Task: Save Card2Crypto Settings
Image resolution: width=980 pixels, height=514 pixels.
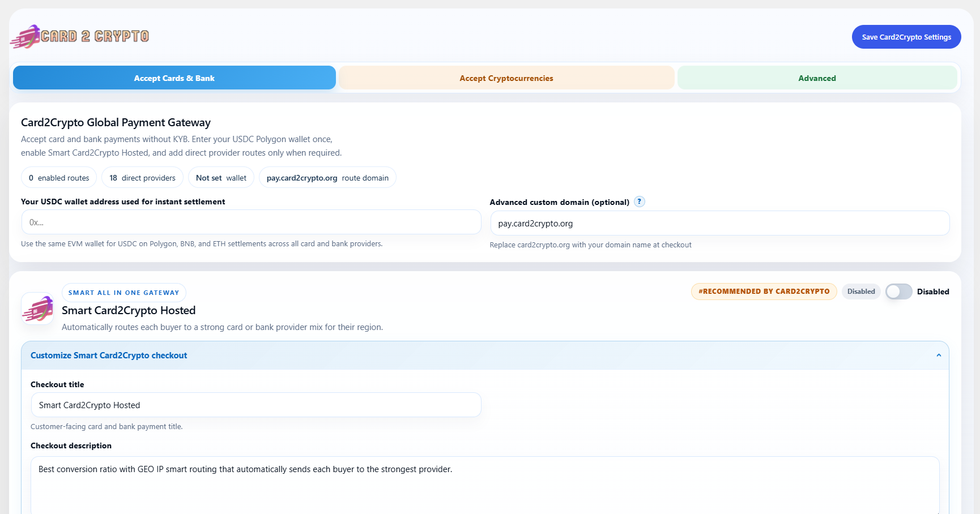Action: click(906, 37)
